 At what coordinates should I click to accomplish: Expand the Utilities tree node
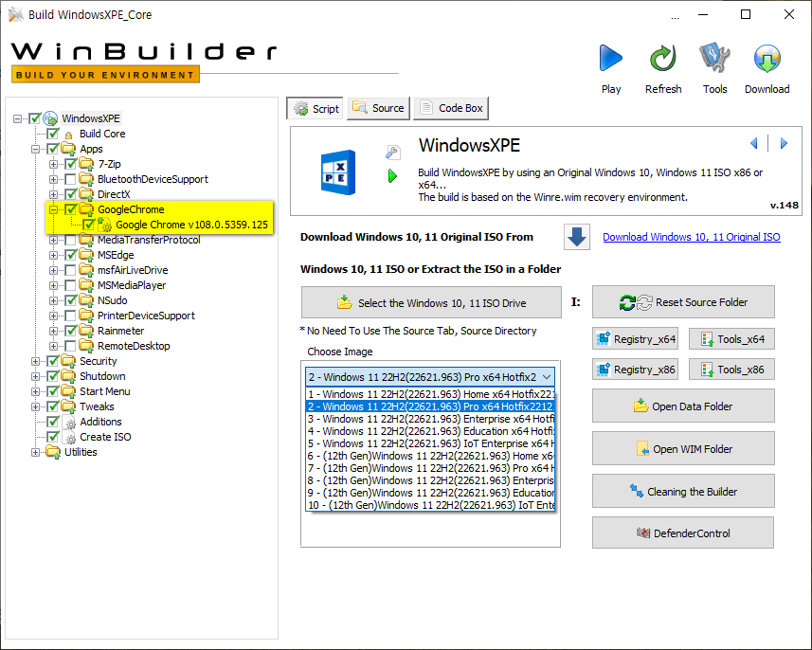[35, 452]
